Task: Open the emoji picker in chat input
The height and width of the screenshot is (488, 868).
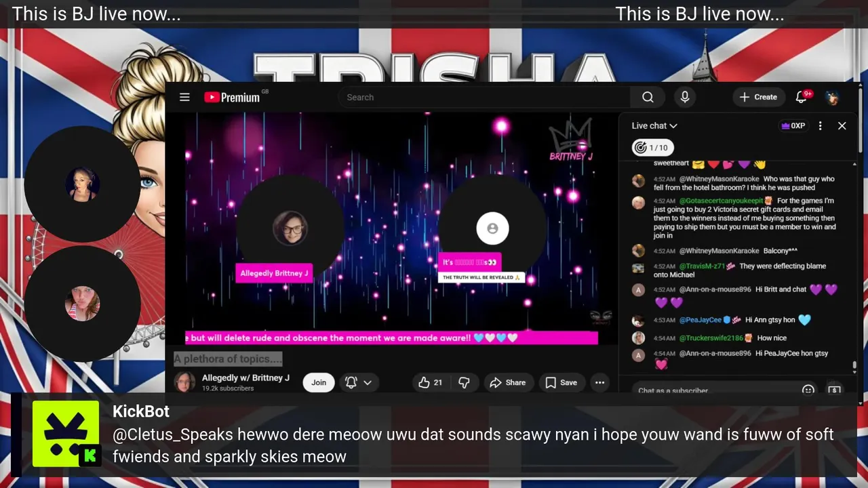Action: pos(808,390)
